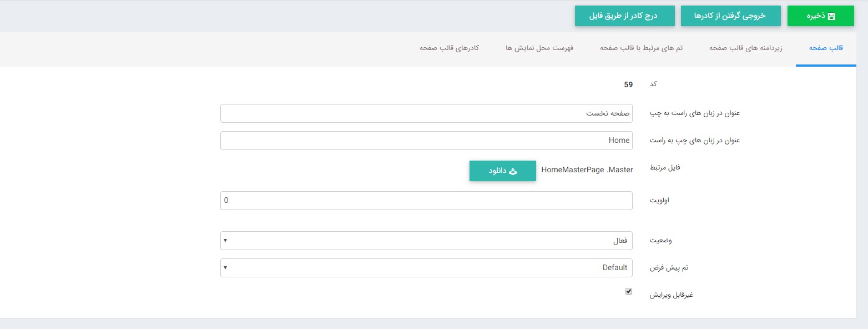Click the غیرقابل ویرایش label text
This screenshot has height=329, width=868.
click(672, 295)
